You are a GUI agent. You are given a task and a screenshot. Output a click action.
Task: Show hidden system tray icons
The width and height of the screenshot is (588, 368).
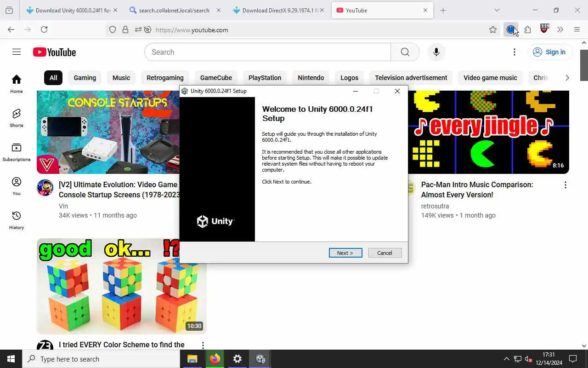506,359
